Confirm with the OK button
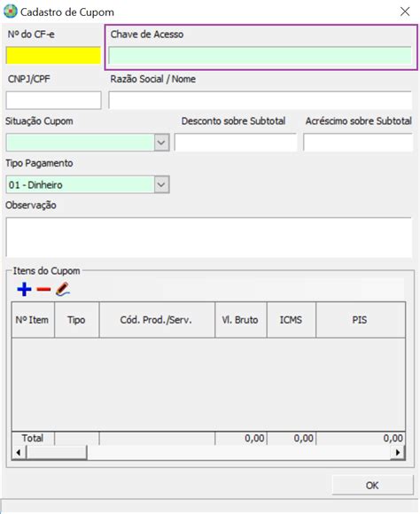420x514 pixels. [x=372, y=485]
